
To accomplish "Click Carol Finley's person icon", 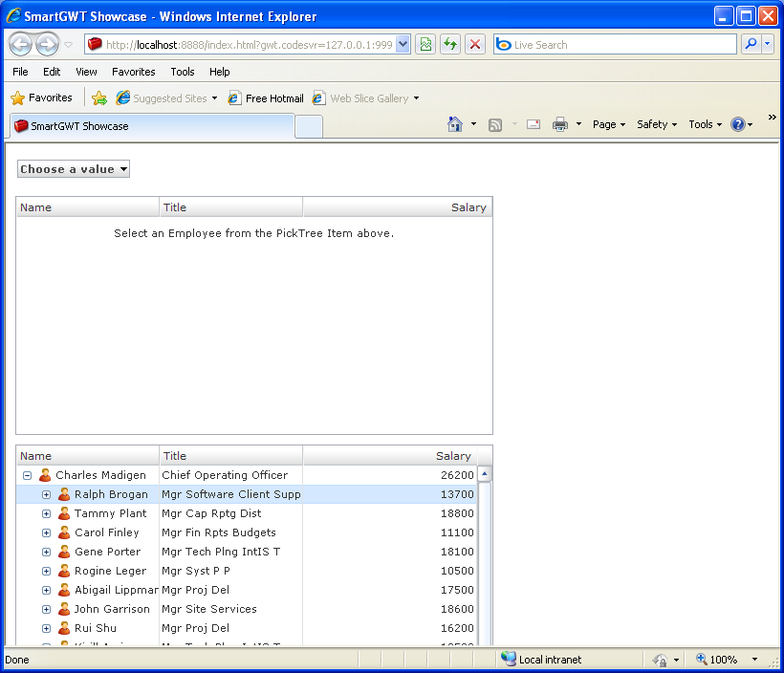I will click(64, 532).
